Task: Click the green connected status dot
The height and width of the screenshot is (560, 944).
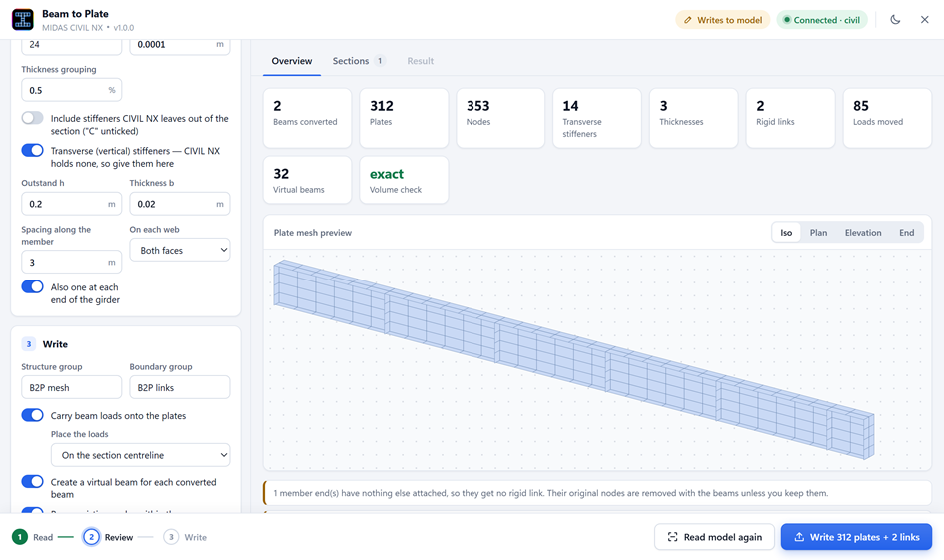Action: click(786, 20)
